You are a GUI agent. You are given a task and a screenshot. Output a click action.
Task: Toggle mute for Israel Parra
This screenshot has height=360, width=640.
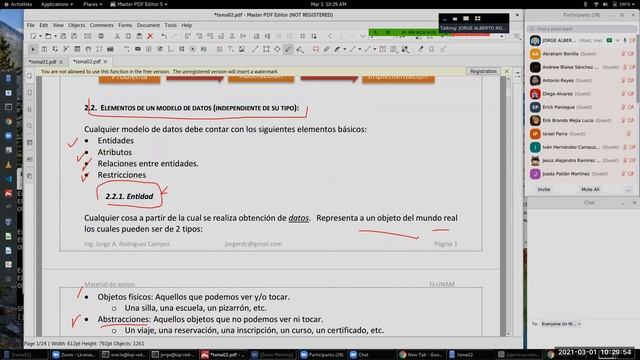click(629, 134)
